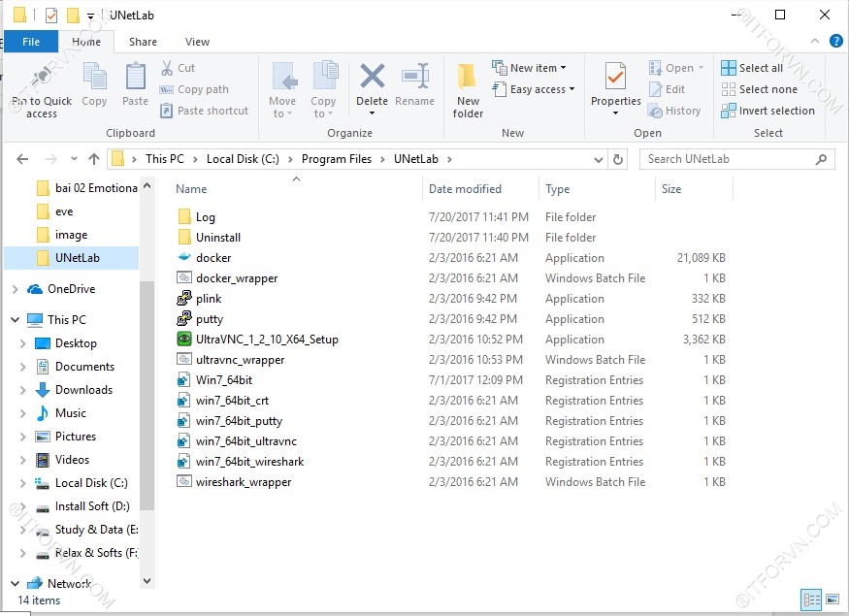Expand the OneDrive tree node
849x616 pixels.
point(15,289)
